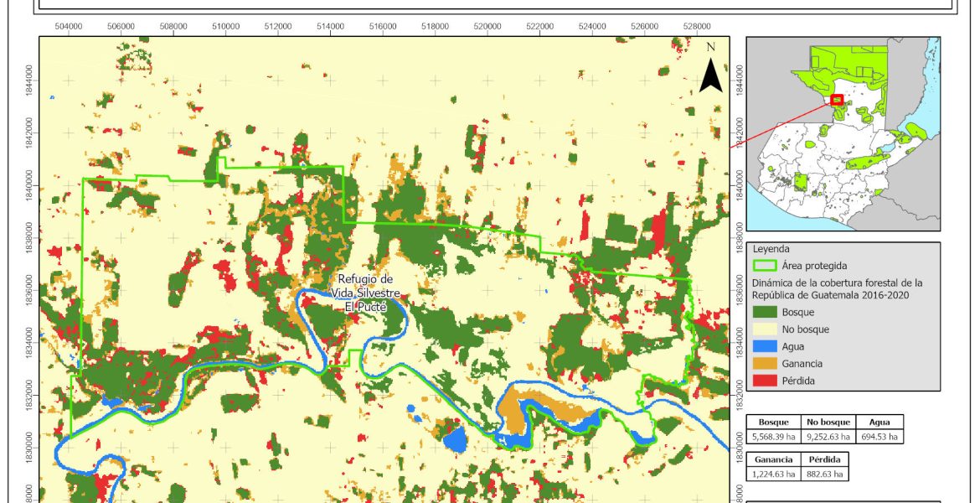The width and height of the screenshot is (980, 503).
Task: Click the 516000 easting label on top axis
Action: pyautogui.click(x=383, y=27)
